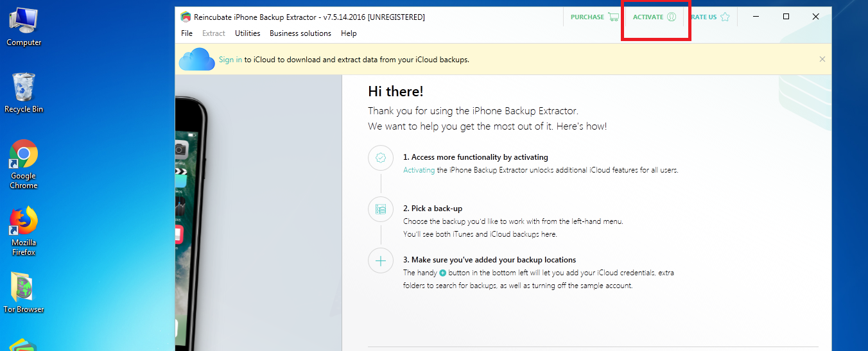Click the shopping cart icon
The height and width of the screenshot is (351, 868).
pyautogui.click(x=613, y=17)
